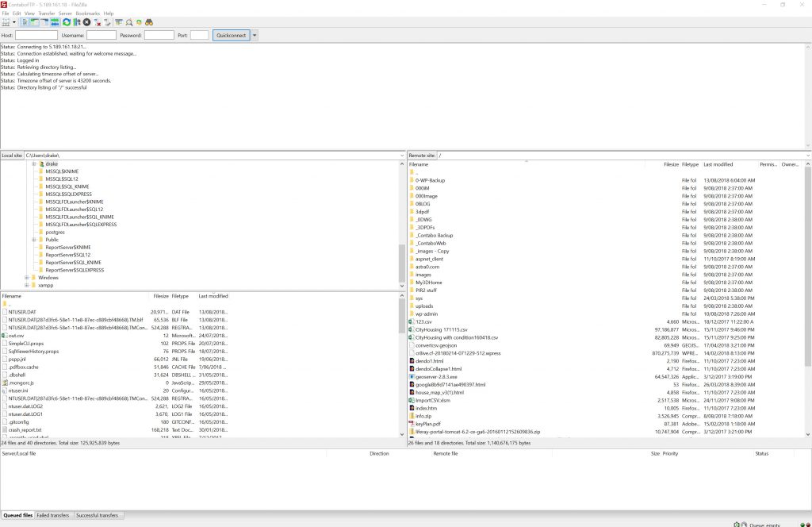
Task: Open the Site Manager icon
Action: [6, 22]
